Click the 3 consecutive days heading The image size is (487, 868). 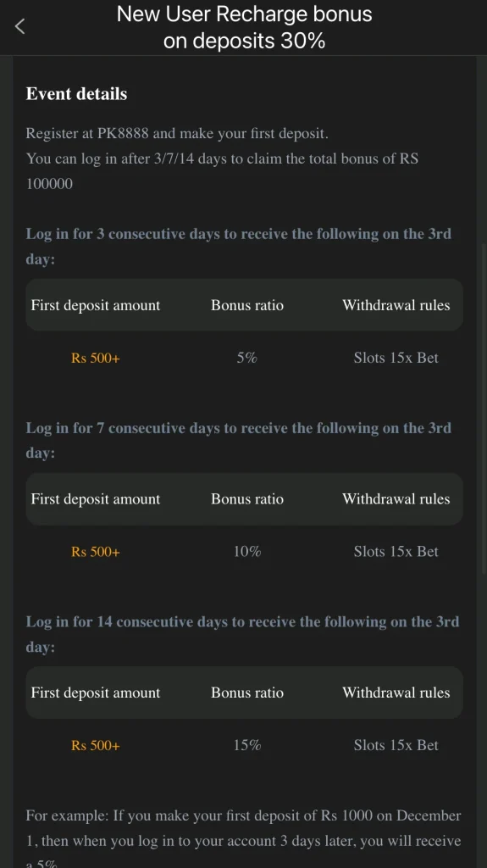tap(239, 247)
